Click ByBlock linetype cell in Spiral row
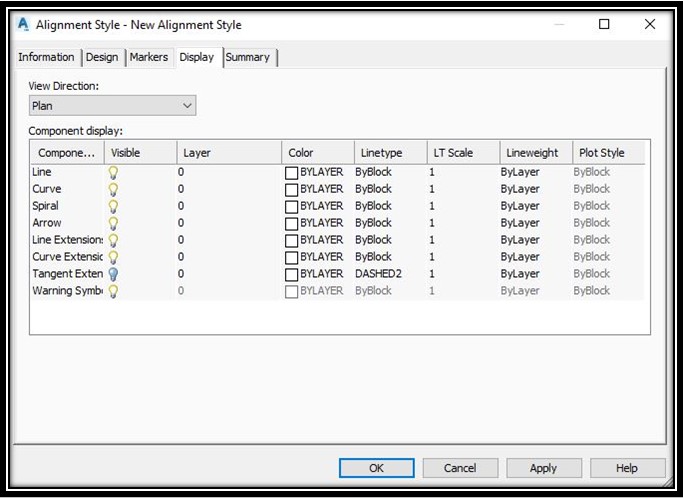The image size is (683, 498). 373,206
